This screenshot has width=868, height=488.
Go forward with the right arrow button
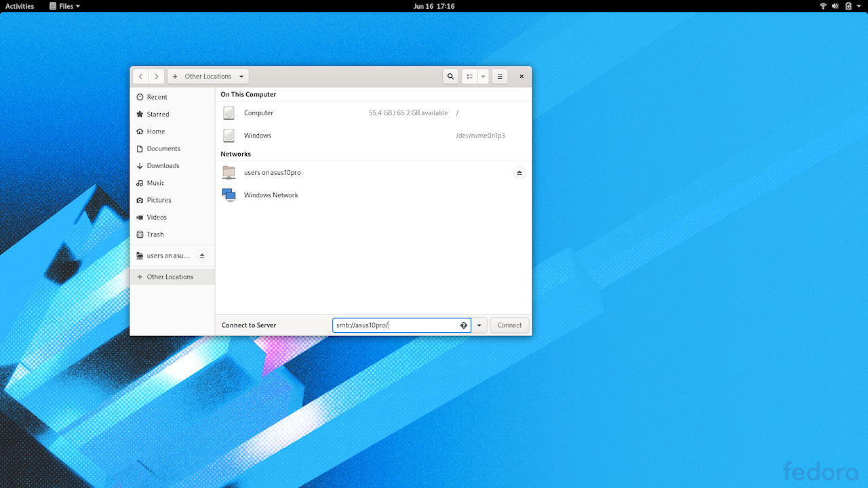pyautogui.click(x=157, y=77)
